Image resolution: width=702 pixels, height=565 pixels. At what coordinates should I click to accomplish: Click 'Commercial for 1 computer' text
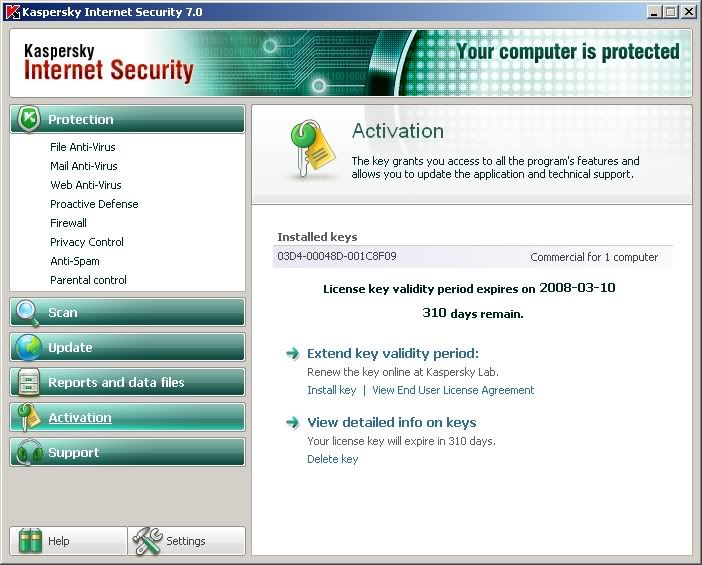594,257
